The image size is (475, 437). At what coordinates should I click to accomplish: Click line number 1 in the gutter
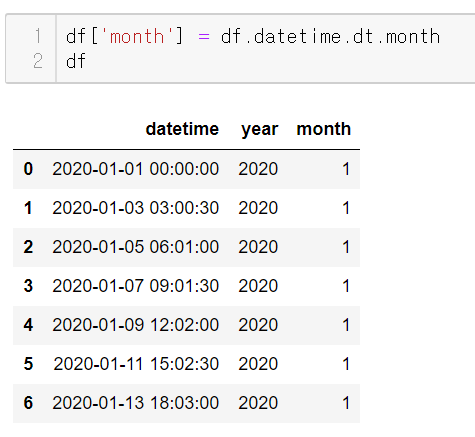point(38,36)
